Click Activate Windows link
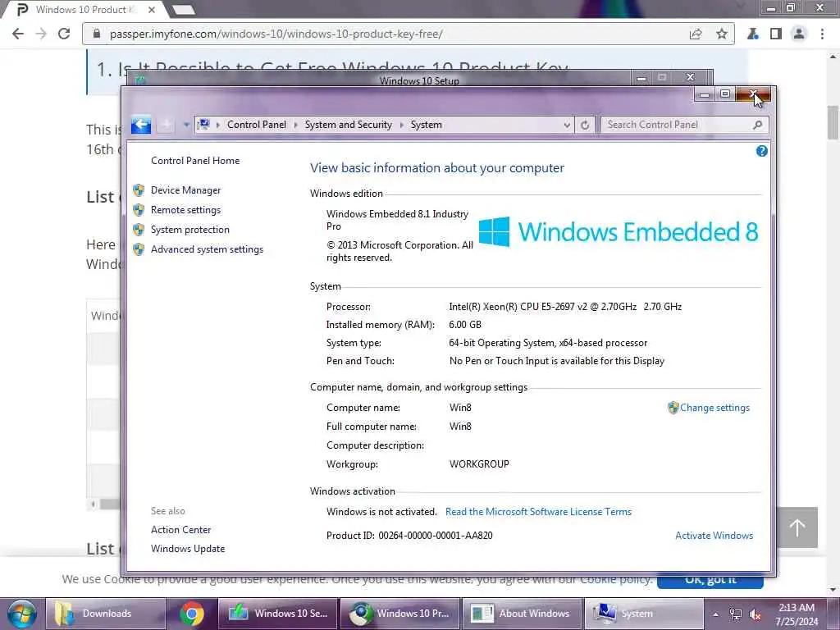The image size is (840, 630). (714, 535)
